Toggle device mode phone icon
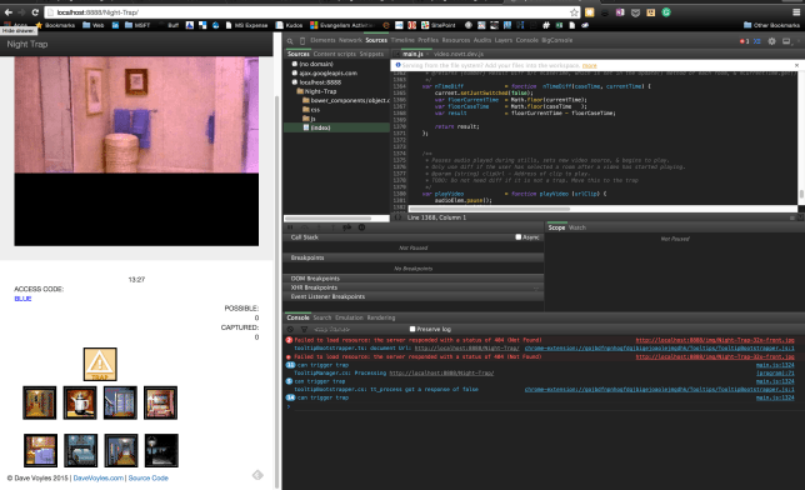Screen dimensions: 805x490 pyautogui.click(x=304, y=40)
